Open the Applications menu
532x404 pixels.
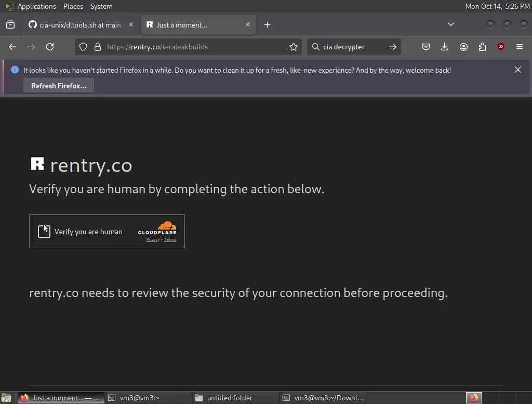37,6
